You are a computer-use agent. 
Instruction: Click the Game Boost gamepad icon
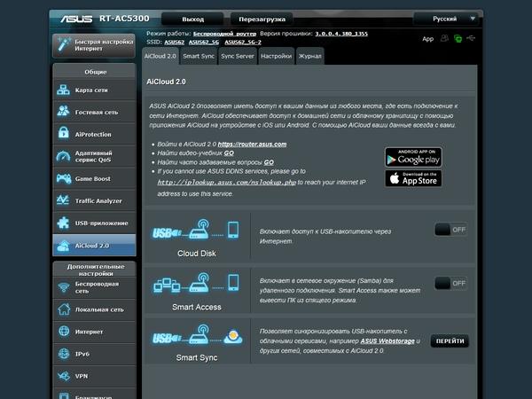(64, 178)
